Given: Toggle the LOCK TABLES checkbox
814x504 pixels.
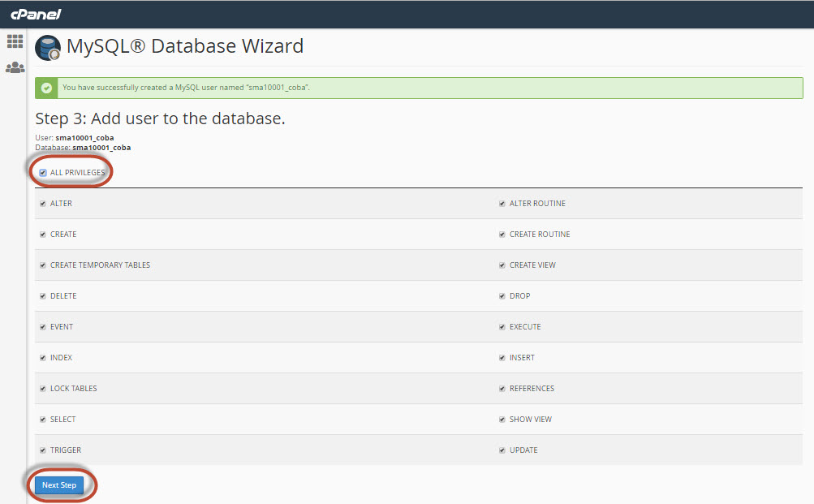Looking at the screenshot, I should (x=43, y=389).
